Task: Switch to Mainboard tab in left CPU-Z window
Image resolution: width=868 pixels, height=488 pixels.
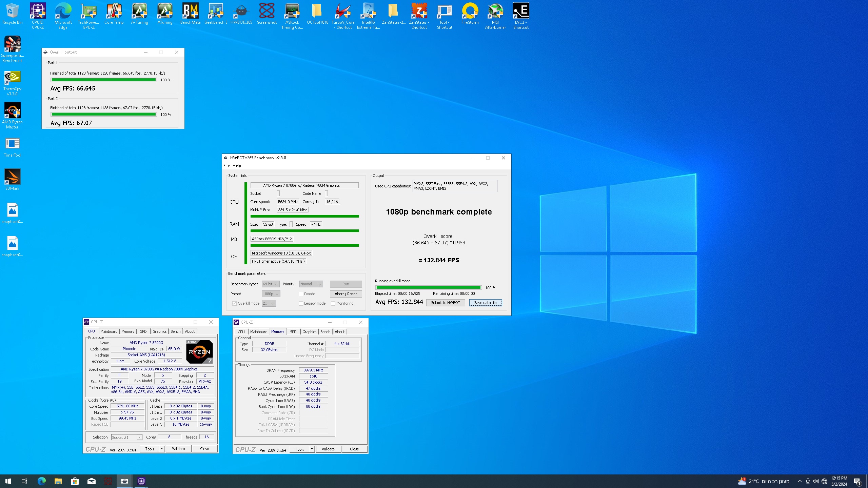Action: (x=109, y=331)
